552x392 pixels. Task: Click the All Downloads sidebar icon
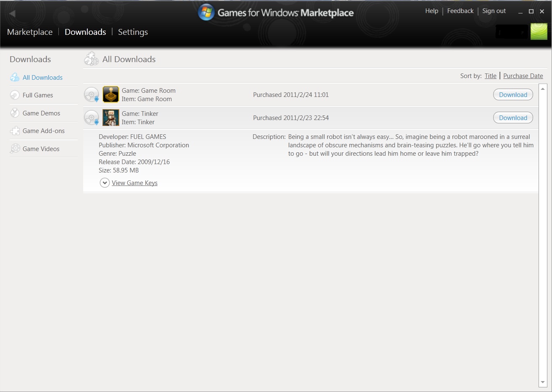click(15, 77)
